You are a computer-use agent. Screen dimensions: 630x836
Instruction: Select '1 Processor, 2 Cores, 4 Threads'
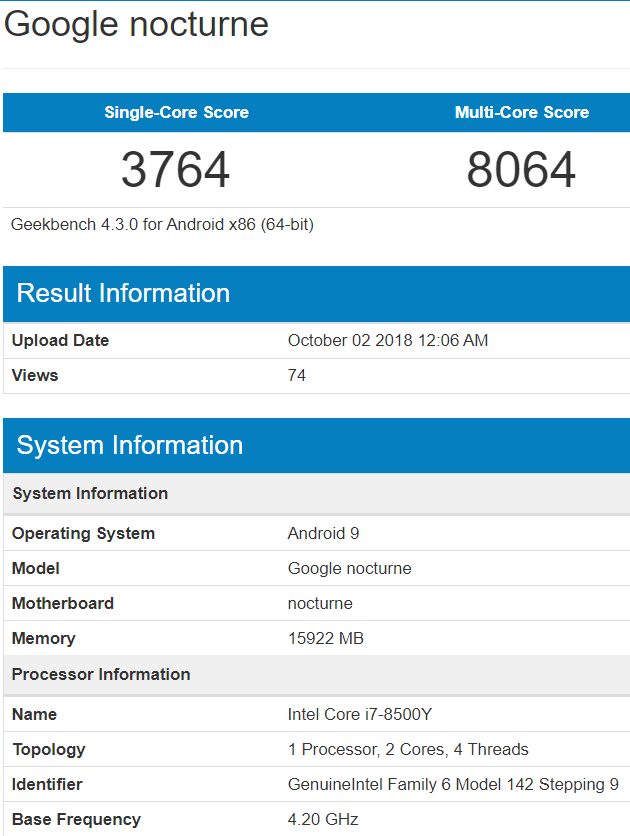(408, 750)
